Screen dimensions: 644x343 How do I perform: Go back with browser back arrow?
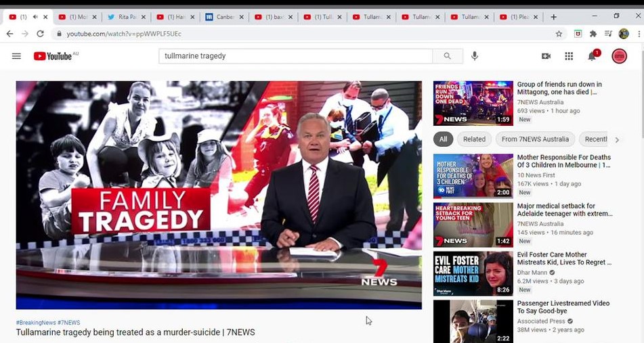click(10, 34)
